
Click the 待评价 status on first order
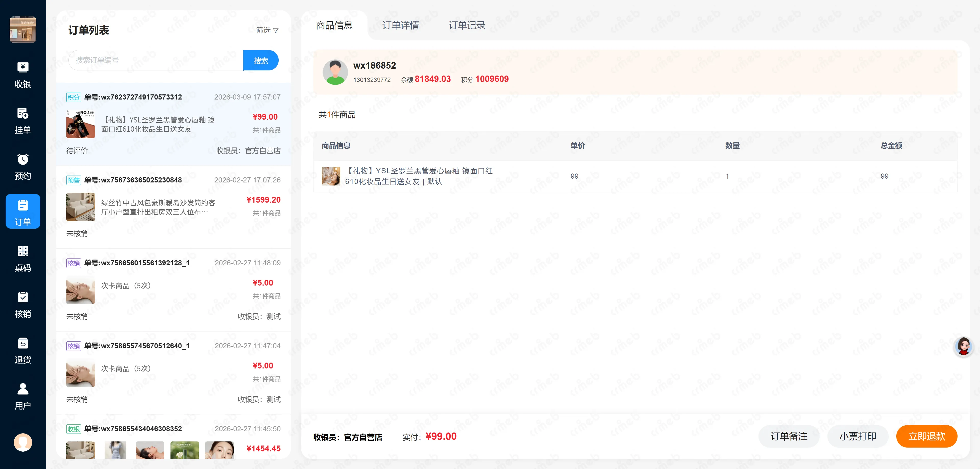click(77, 151)
